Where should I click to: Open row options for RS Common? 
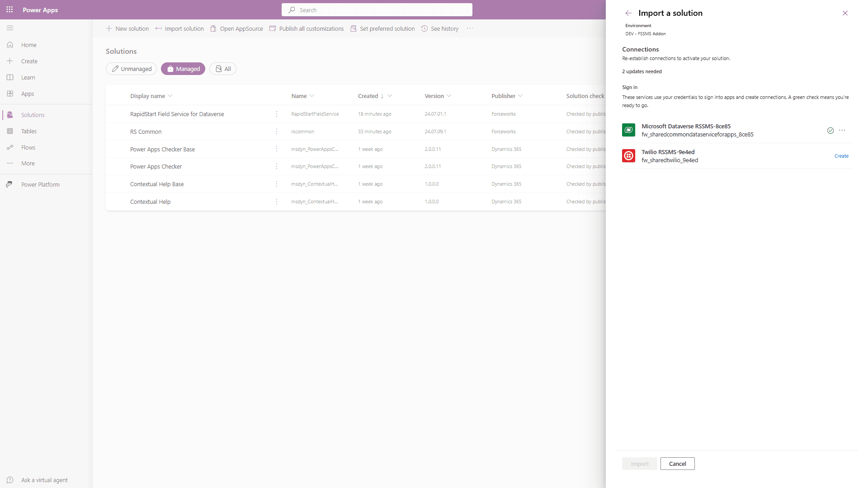click(276, 131)
